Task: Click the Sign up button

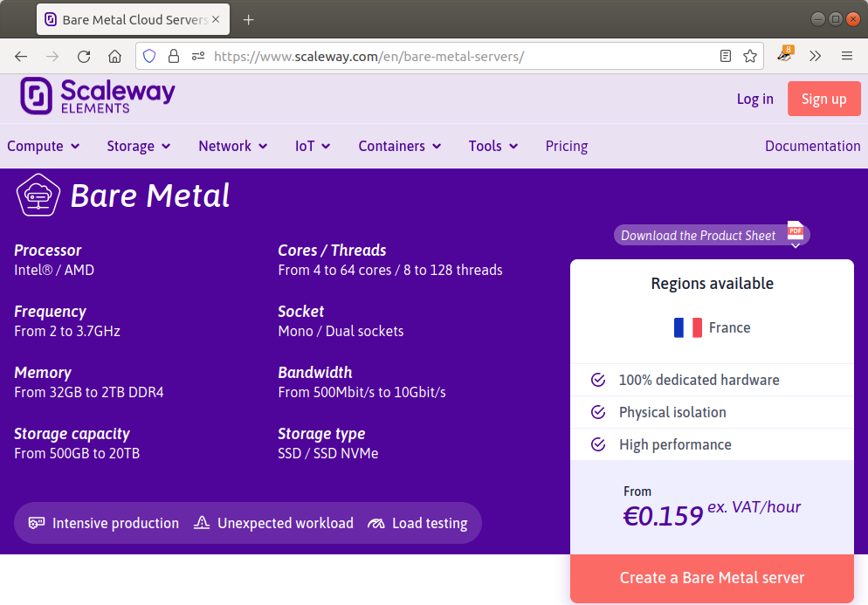Action: (823, 99)
